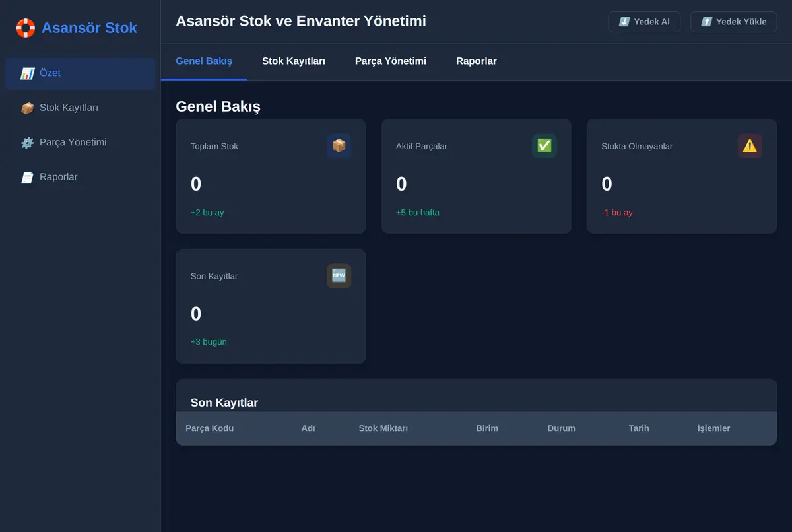Click the Özet chart icon in sidebar

(x=27, y=73)
